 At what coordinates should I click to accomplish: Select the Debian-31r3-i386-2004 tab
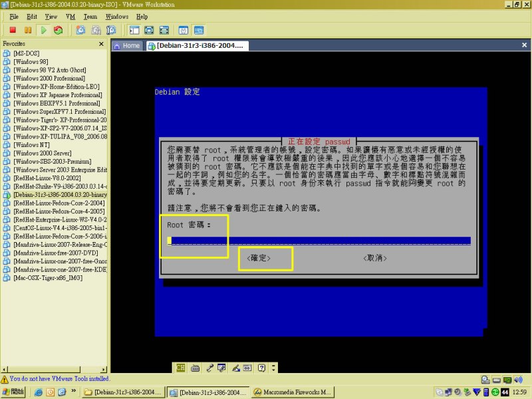pos(198,46)
